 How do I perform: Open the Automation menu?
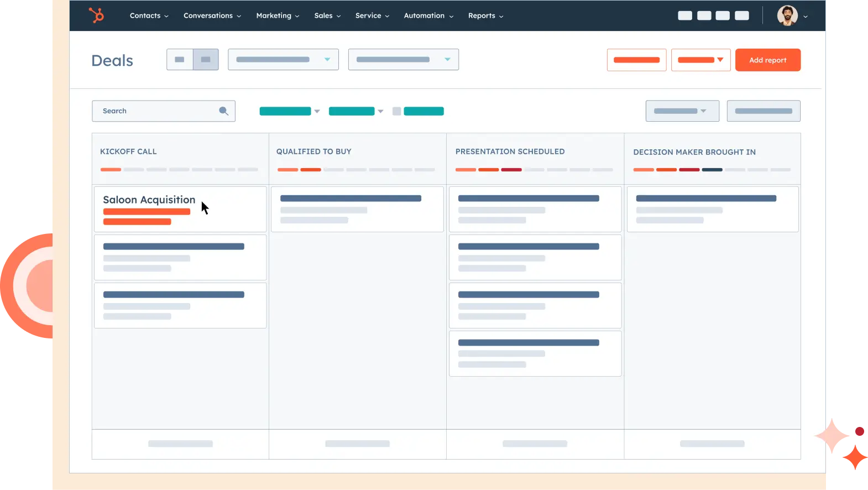click(428, 15)
